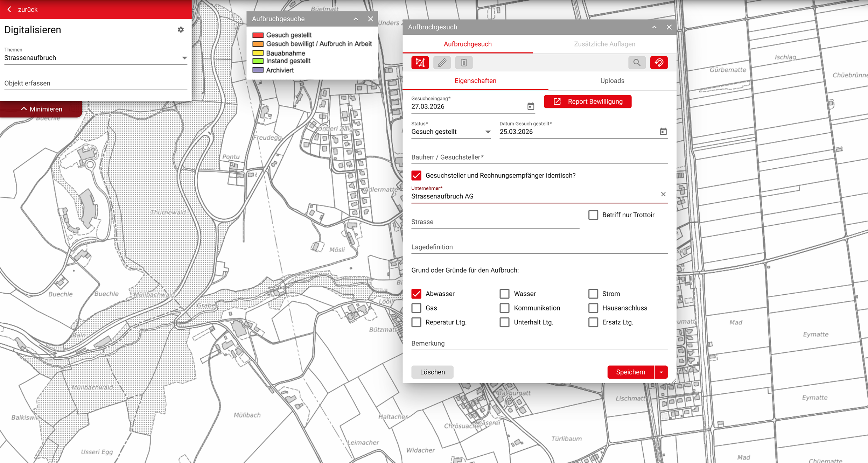The image size is (868, 463).
Task: Open Digitalisieren settings gear
Action: pyautogui.click(x=181, y=30)
